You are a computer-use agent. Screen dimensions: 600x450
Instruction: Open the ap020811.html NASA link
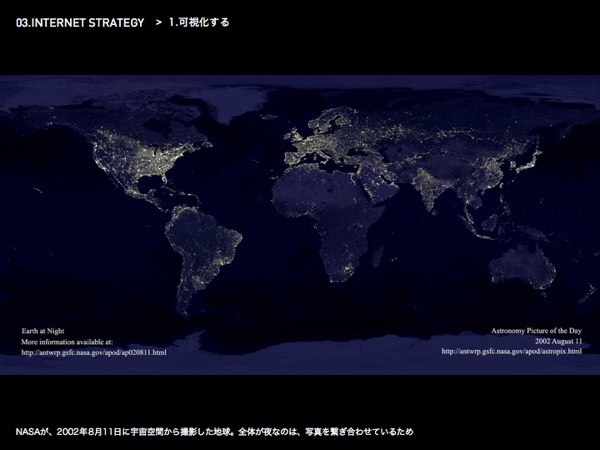coord(94,352)
